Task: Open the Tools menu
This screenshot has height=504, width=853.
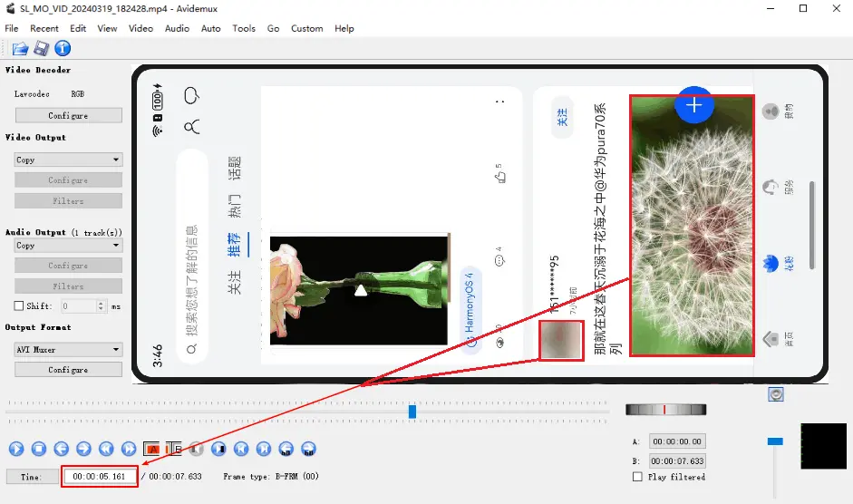Action: click(244, 28)
